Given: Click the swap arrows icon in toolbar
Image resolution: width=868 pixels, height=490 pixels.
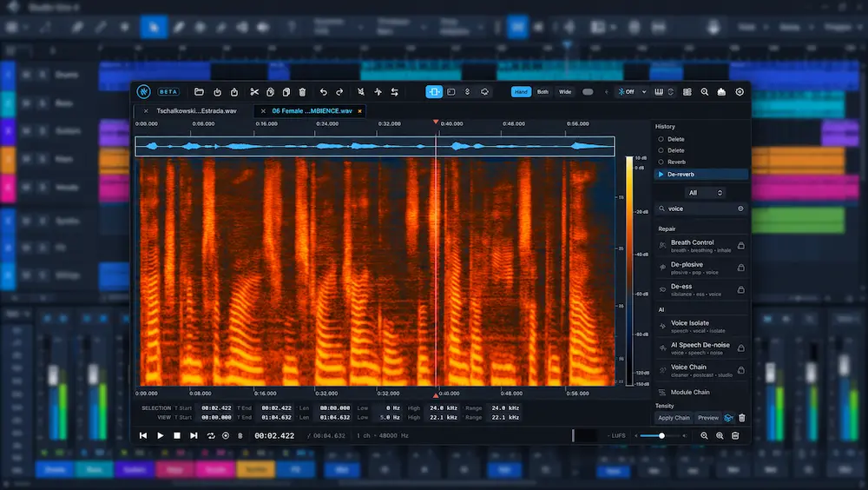Looking at the screenshot, I should 395,92.
